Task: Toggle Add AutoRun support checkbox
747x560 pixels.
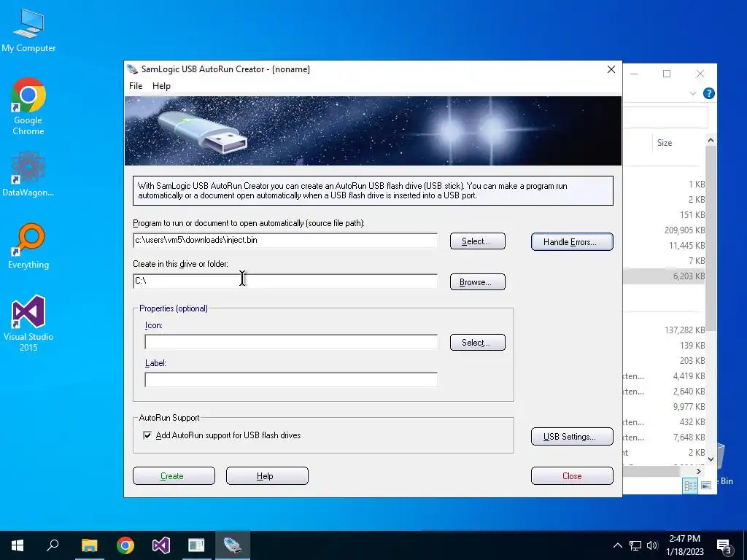Action: pyautogui.click(x=147, y=435)
